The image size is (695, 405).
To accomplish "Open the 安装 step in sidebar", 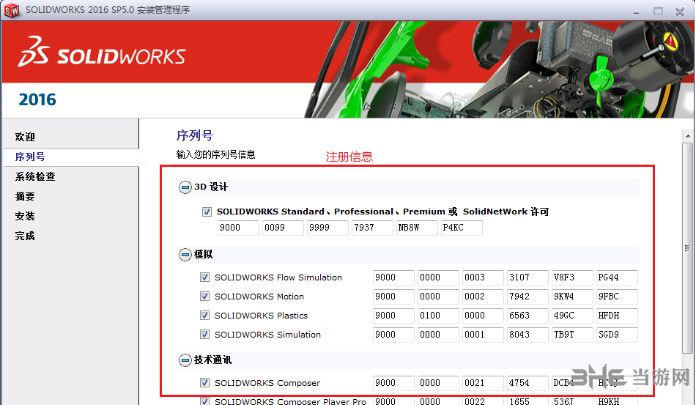I will (25, 216).
